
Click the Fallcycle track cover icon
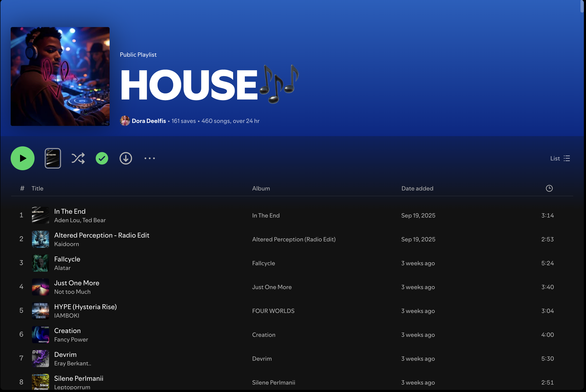pos(40,263)
